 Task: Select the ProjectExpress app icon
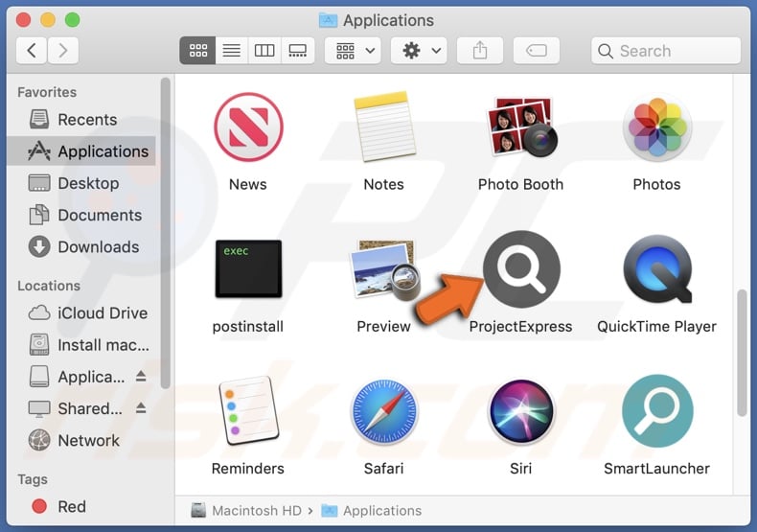click(x=521, y=269)
